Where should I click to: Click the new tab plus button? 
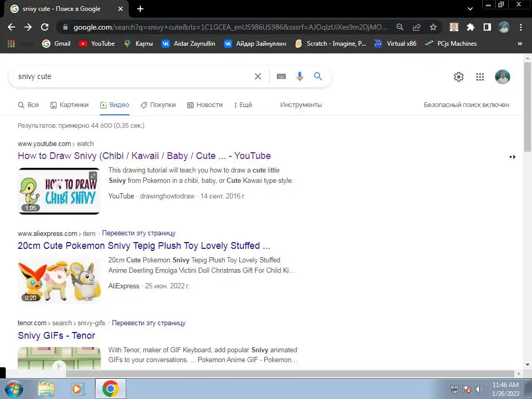pyautogui.click(x=140, y=9)
